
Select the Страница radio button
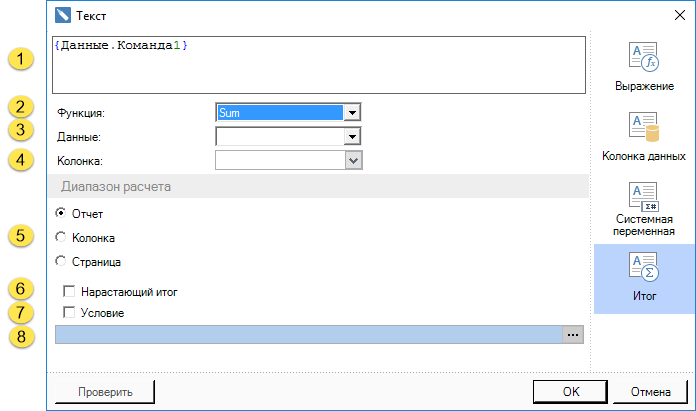pos(62,261)
